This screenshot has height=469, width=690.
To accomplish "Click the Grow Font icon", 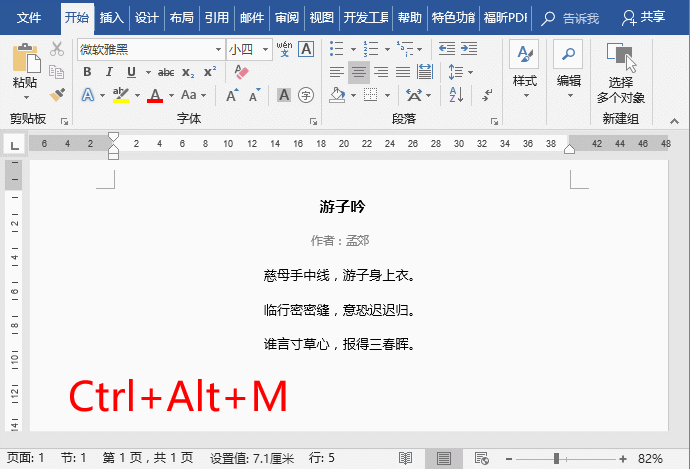I will [232, 95].
